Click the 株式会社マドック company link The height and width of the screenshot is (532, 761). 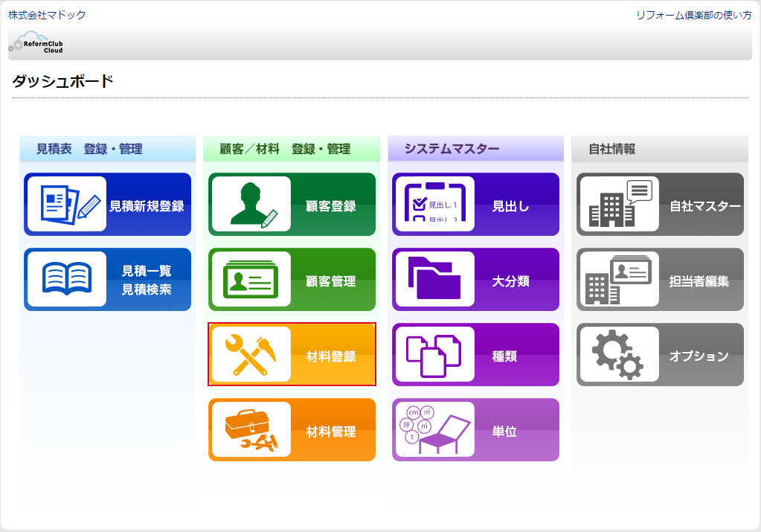tap(47, 15)
